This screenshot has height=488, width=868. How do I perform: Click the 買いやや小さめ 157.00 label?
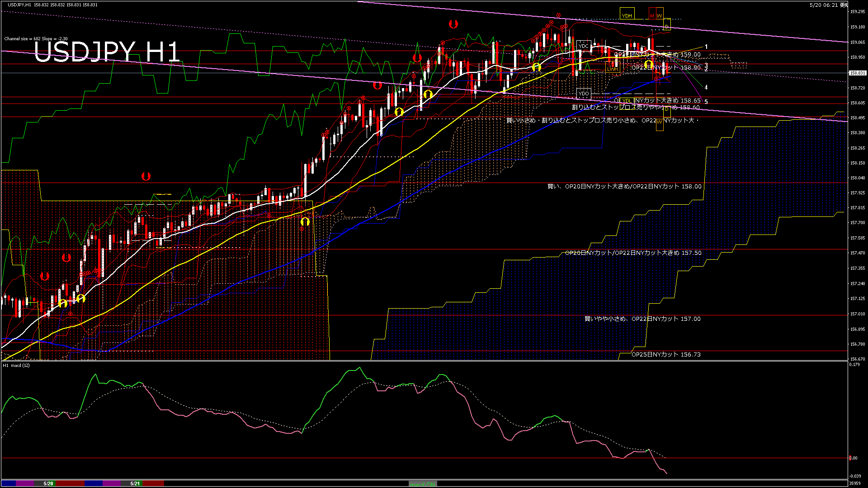(x=642, y=319)
